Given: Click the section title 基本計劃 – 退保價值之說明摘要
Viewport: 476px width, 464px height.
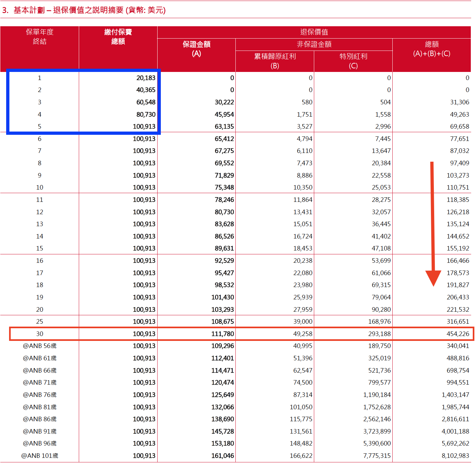Looking at the screenshot, I should point(84,10).
